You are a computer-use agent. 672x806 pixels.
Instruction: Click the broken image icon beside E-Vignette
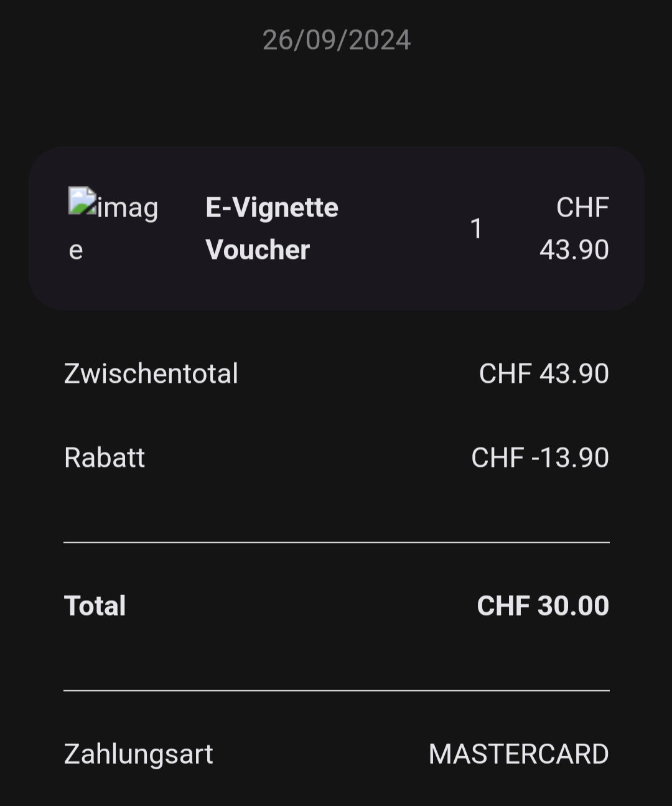(82, 202)
